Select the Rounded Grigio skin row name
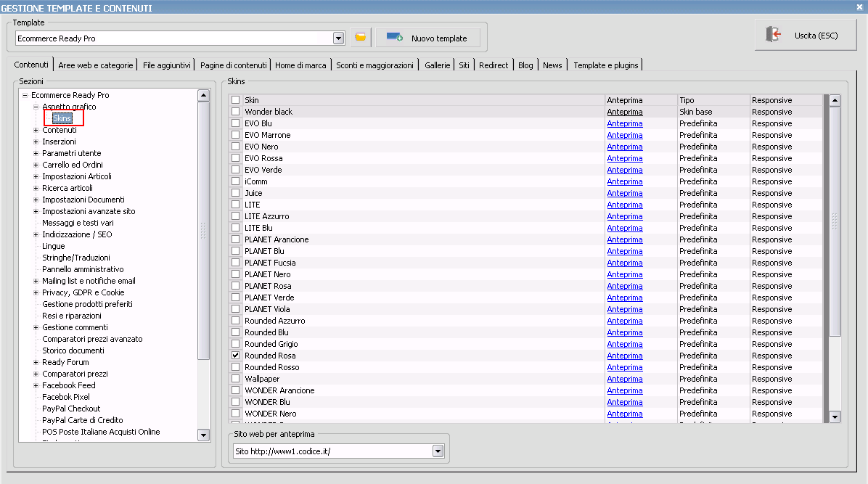 point(271,344)
